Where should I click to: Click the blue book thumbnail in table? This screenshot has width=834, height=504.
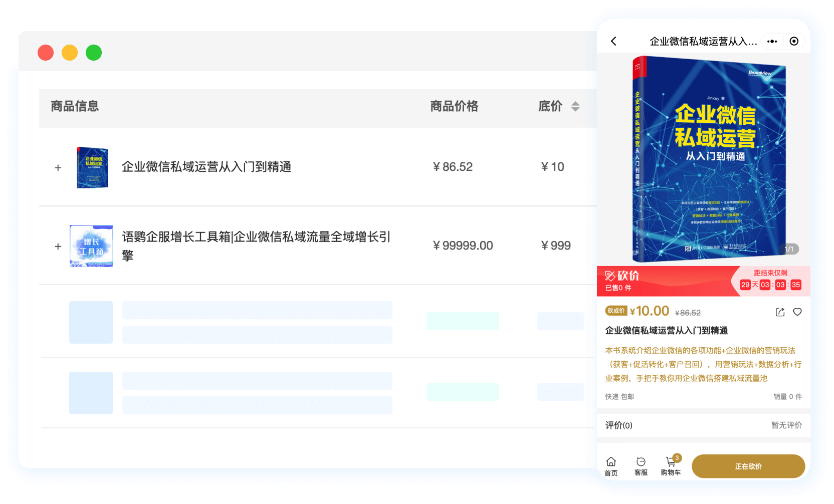click(92, 168)
